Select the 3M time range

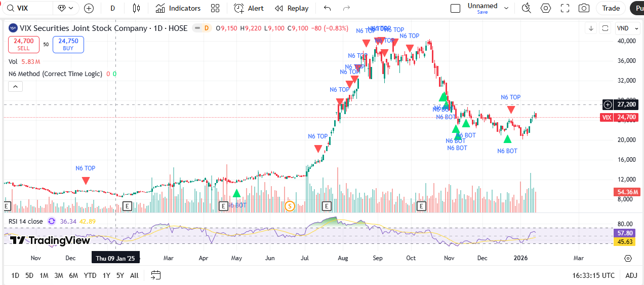[59, 275]
